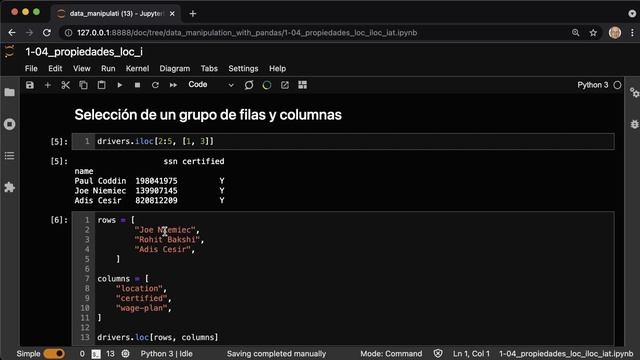Open the running terminals and kernels sidebar icon
The width and height of the screenshot is (640, 360).
(x=9, y=124)
